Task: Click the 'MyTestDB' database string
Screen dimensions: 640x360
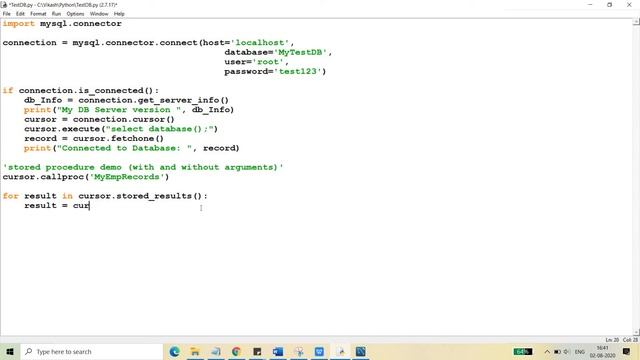Action: (301, 52)
